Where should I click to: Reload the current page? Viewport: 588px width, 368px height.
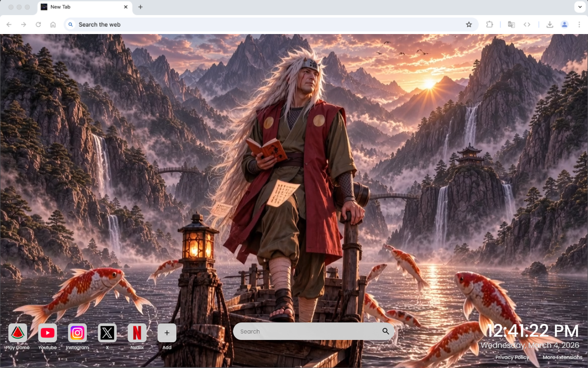click(x=38, y=24)
